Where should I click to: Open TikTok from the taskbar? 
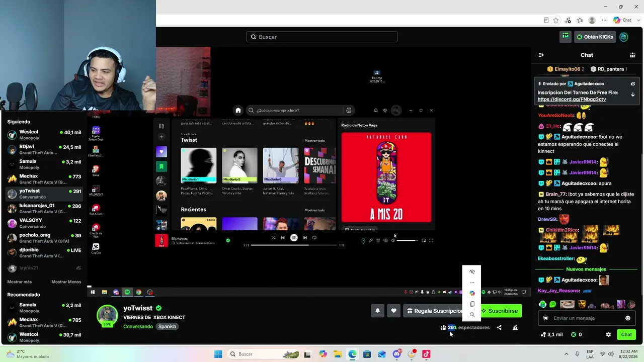pyautogui.click(x=426, y=354)
